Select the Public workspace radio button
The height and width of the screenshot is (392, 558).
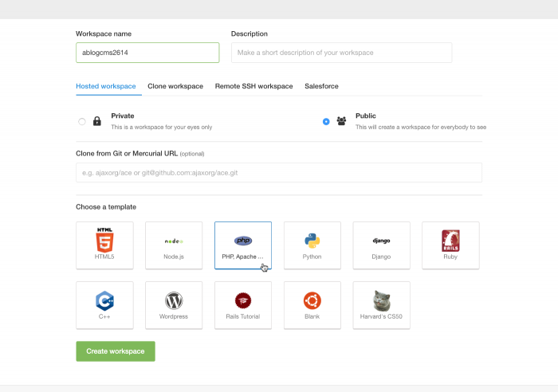pyautogui.click(x=326, y=122)
